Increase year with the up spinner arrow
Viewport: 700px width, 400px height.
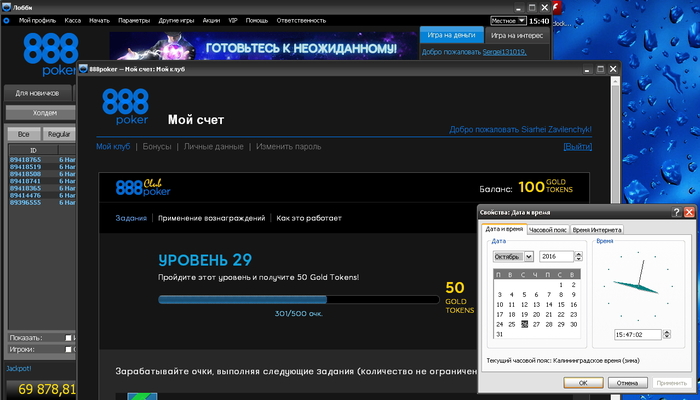tap(579, 254)
